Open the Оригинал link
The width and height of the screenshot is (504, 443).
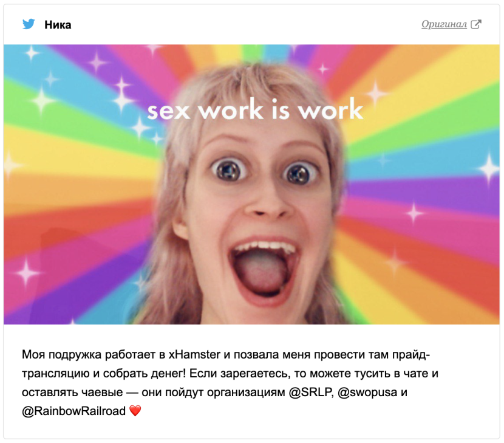(x=444, y=24)
